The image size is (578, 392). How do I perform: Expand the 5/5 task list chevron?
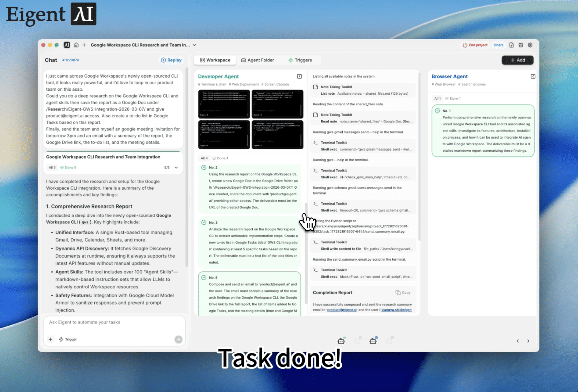[176, 168]
